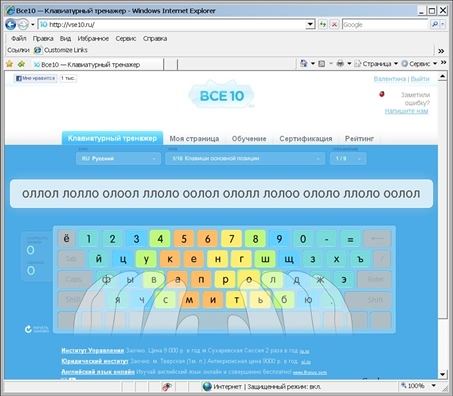Click the Favorites star icon
453x396 pixels.
(9, 64)
